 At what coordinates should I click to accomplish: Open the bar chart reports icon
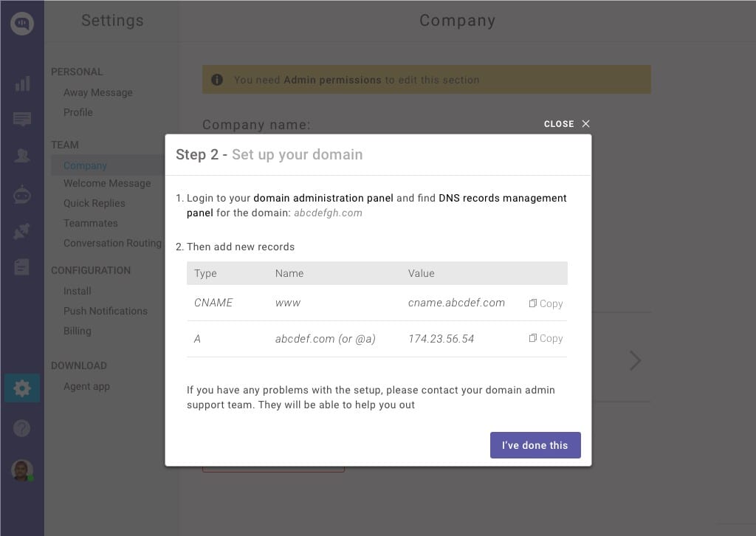22,83
